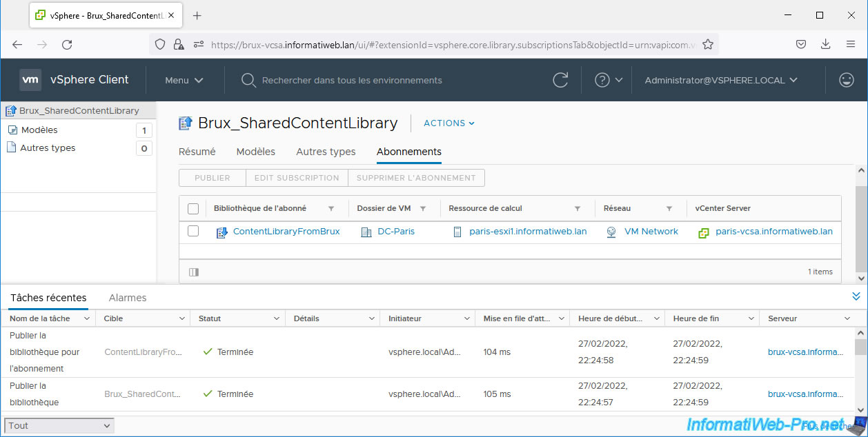The height and width of the screenshot is (437, 868).
Task: Open the help question mark icon
Action: [x=602, y=80]
